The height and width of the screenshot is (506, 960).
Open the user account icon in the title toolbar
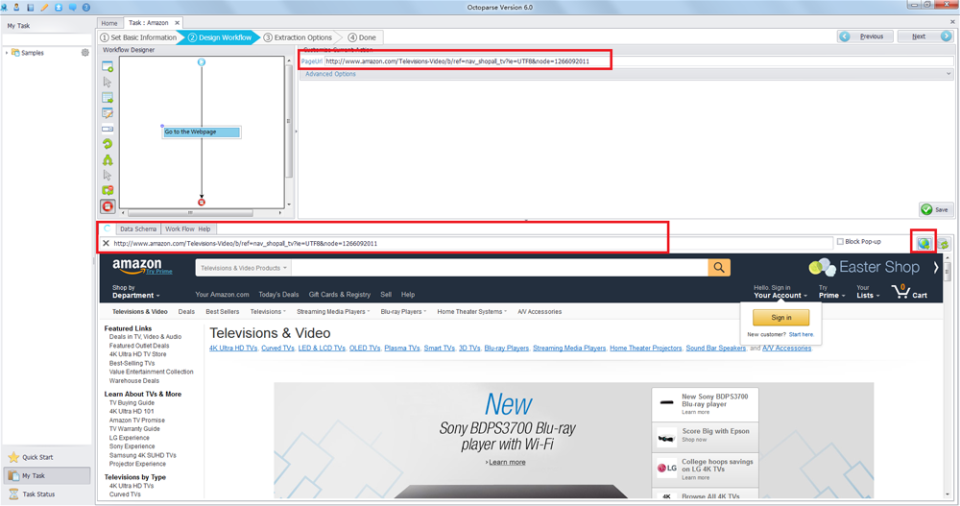(16, 7)
